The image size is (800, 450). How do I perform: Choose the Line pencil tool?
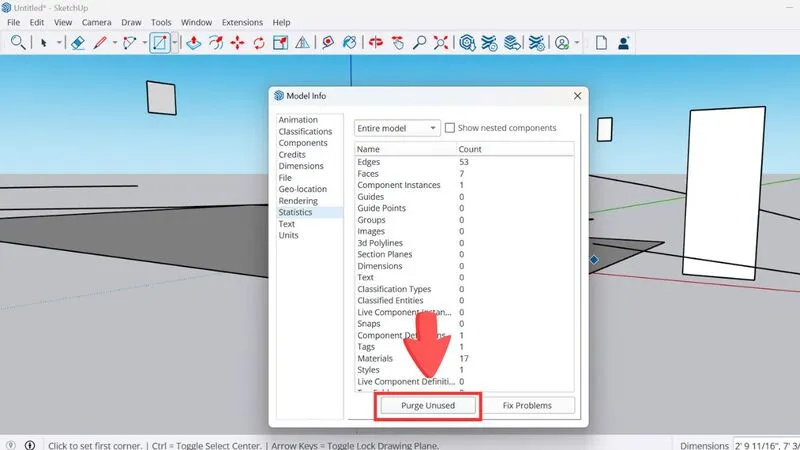(x=100, y=43)
